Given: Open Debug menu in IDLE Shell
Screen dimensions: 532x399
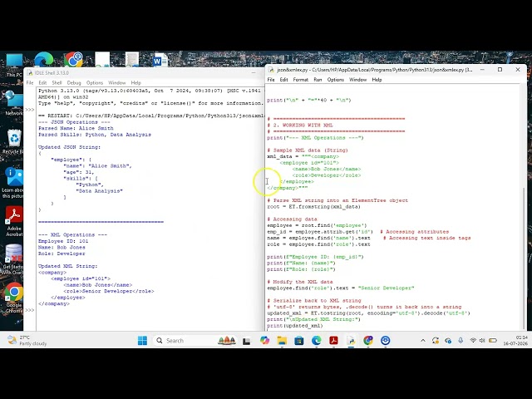Looking at the screenshot, I should (74, 83).
